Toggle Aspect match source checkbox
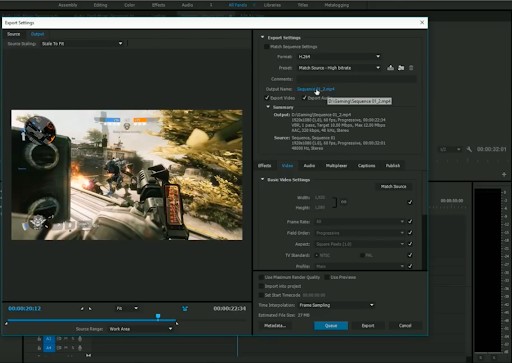The image size is (512, 363). tap(410, 244)
